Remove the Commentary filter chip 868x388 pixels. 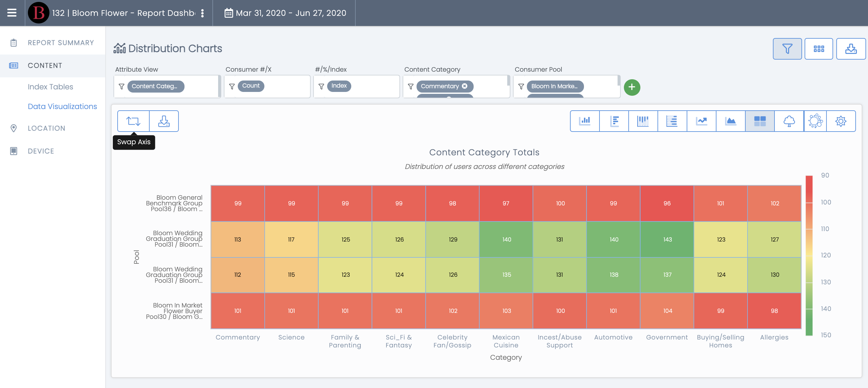[x=465, y=86]
